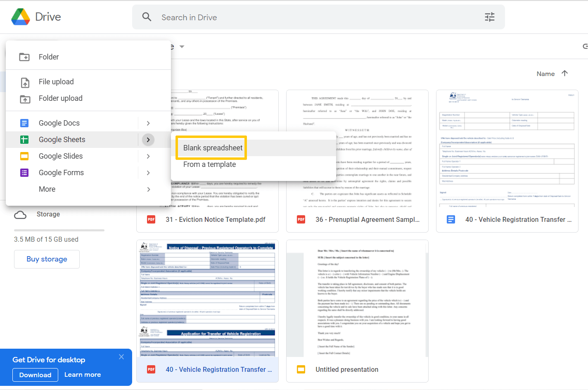588x390 pixels.
Task: Choose Blank spreadsheet
Action: [254, 148]
